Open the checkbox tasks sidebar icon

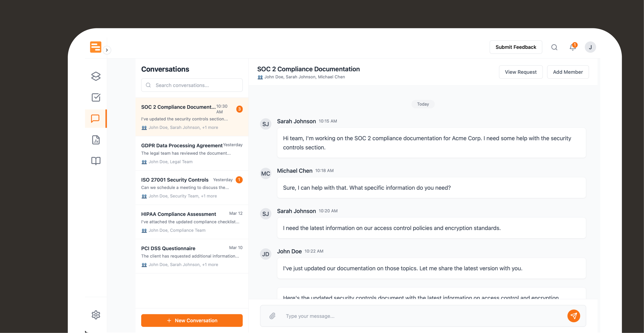[x=96, y=97]
